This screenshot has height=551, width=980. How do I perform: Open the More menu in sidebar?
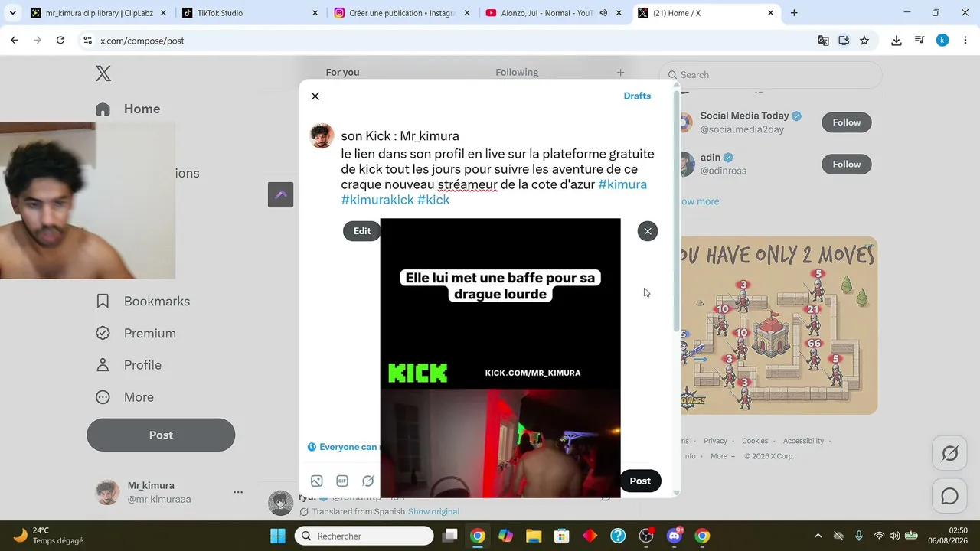tap(125, 397)
